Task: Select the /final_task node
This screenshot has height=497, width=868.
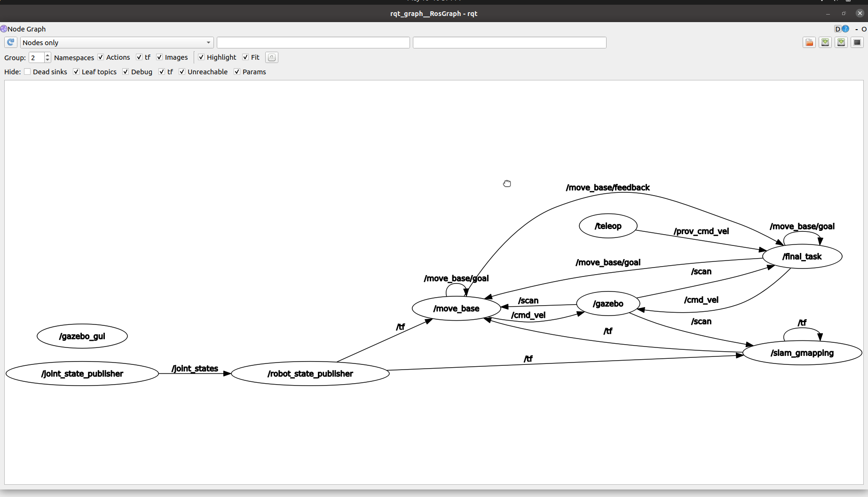Action: tap(802, 256)
